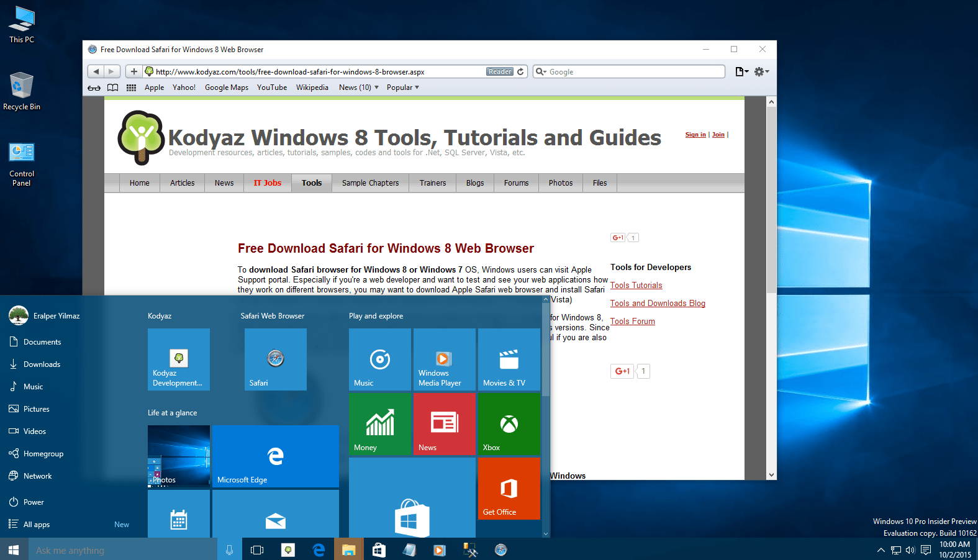The image size is (978, 560).
Task: Open the Articles tab on Kodyaz
Action: 183,183
